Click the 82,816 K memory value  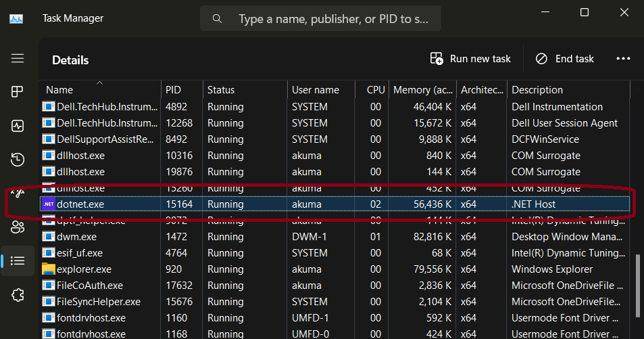pyautogui.click(x=432, y=237)
